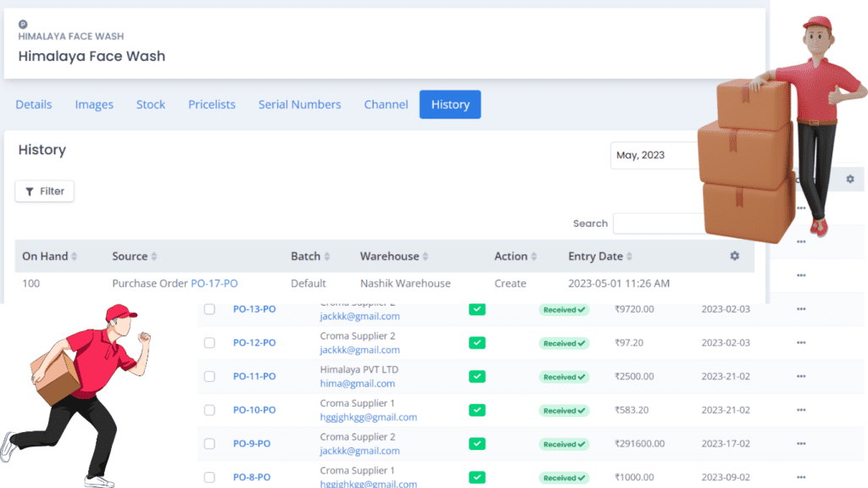The height and width of the screenshot is (488, 868).
Task: Tick the PO-8-PO row checkbox
Action: (x=209, y=478)
